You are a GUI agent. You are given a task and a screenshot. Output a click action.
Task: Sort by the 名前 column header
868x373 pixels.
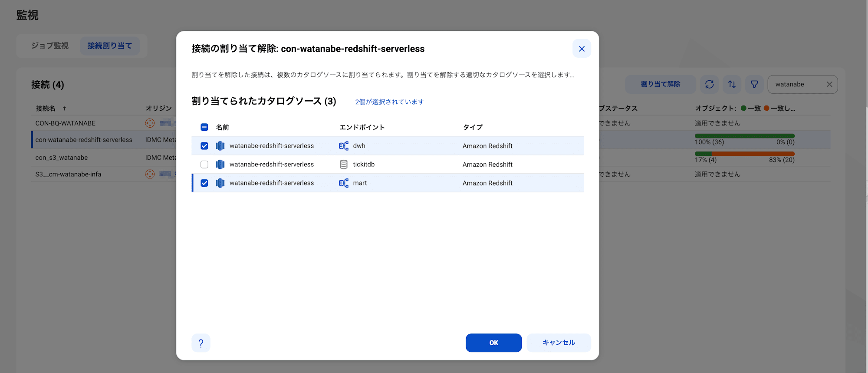click(x=223, y=127)
